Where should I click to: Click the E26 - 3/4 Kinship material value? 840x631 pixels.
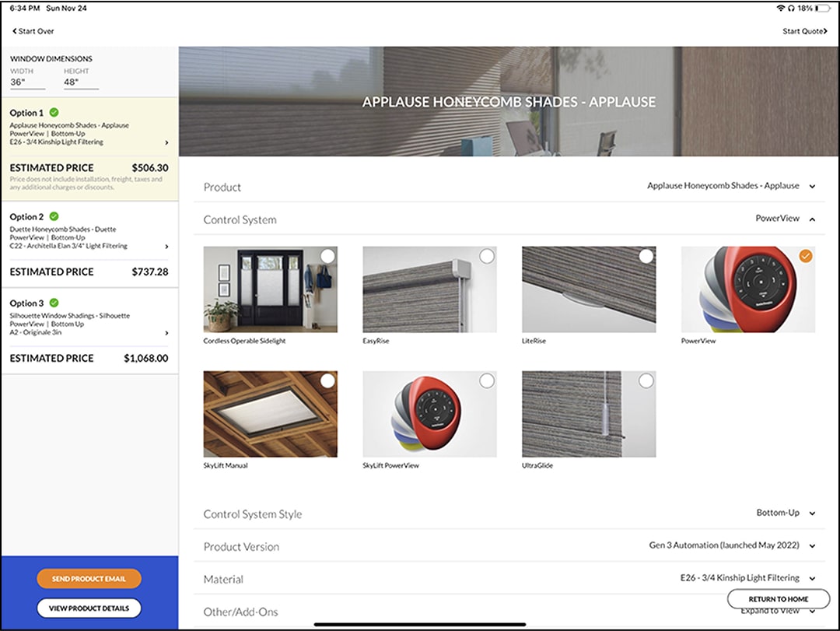tap(740, 578)
